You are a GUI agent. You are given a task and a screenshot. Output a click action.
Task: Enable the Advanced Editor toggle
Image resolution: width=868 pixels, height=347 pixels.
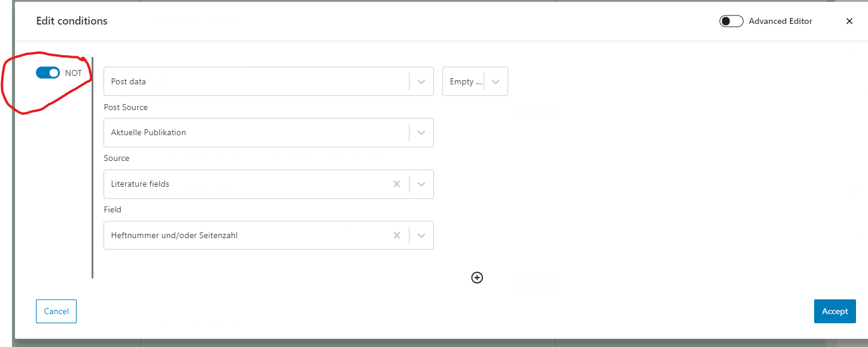[x=731, y=21]
